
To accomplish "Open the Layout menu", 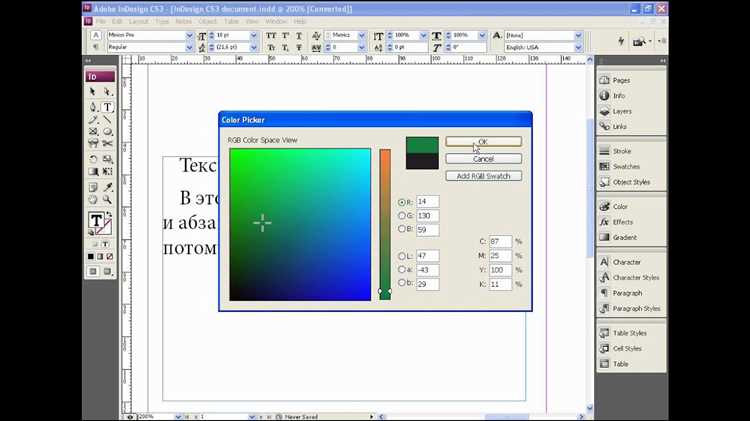I will click(x=137, y=20).
